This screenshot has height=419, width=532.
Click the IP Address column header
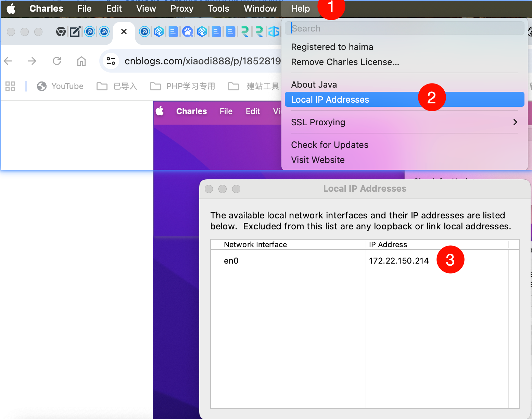pyautogui.click(x=437, y=244)
